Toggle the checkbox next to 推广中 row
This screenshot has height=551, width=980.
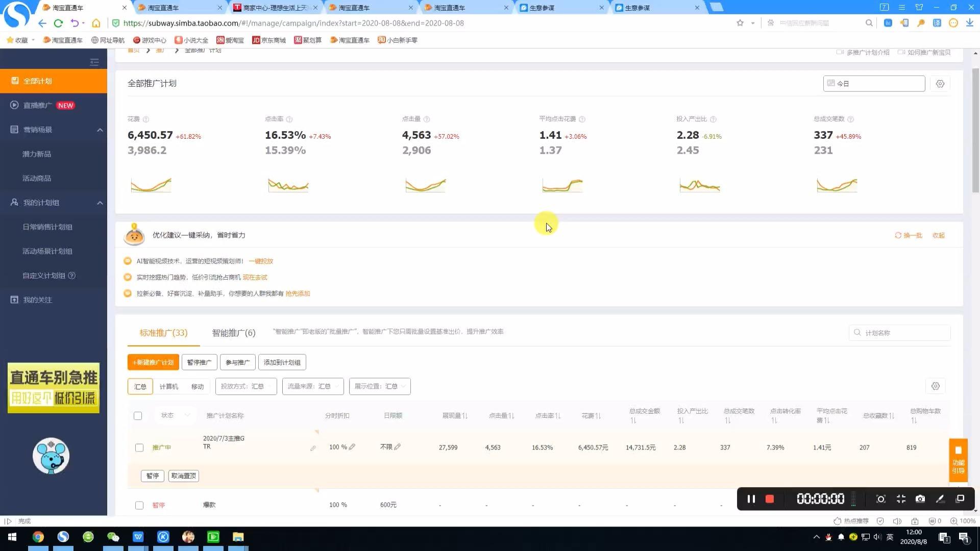[x=139, y=447]
